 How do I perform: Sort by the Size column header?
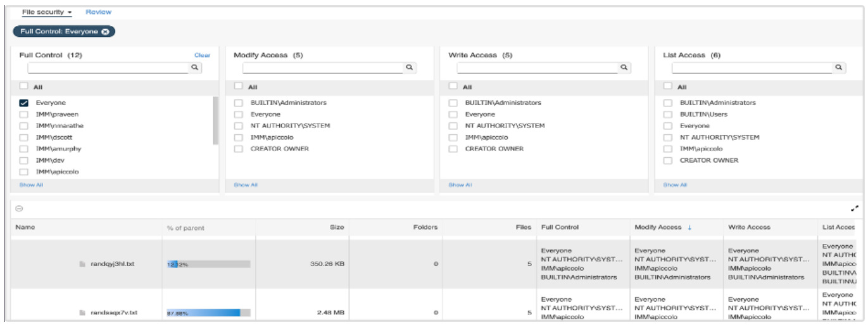click(x=337, y=227)
